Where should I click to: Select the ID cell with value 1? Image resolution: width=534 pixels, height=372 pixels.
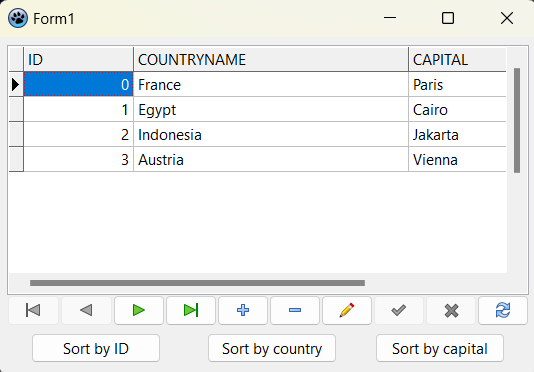[x=78, y=109]
